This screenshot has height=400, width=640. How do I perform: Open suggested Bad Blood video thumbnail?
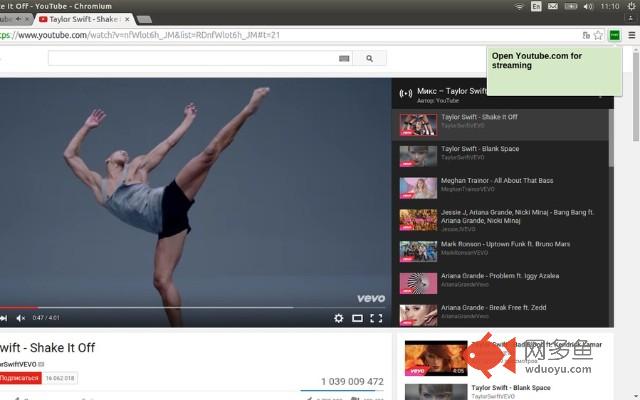(436, 358)
